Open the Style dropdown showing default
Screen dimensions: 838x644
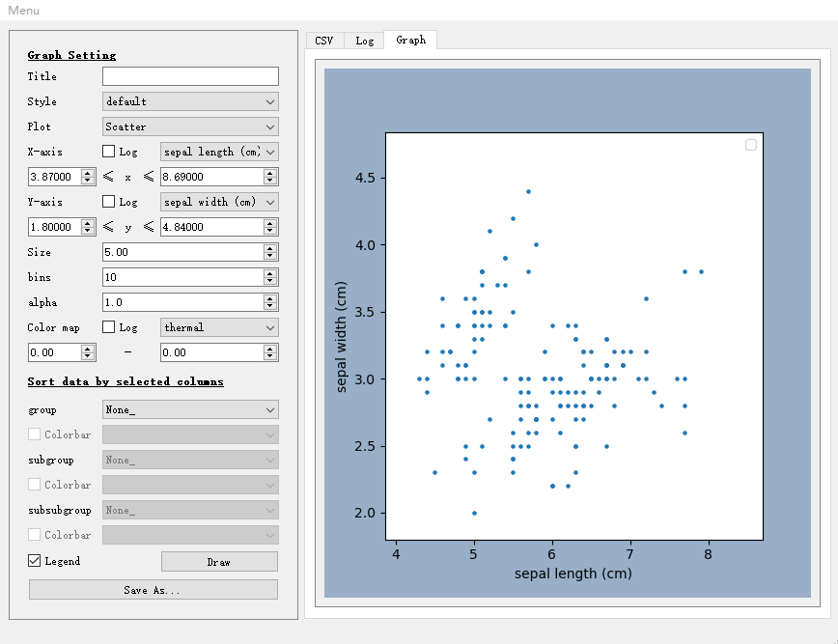coord(190,101)
